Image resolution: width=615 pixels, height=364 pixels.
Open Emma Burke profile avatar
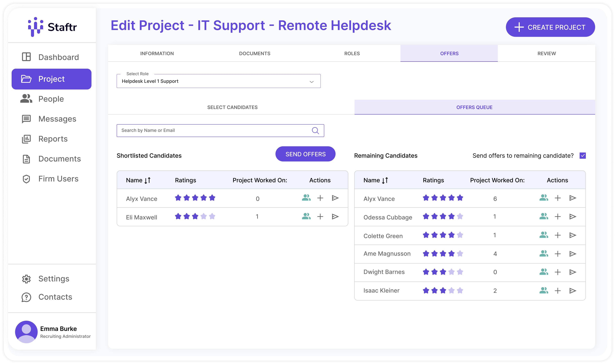(x=26, y=332)
